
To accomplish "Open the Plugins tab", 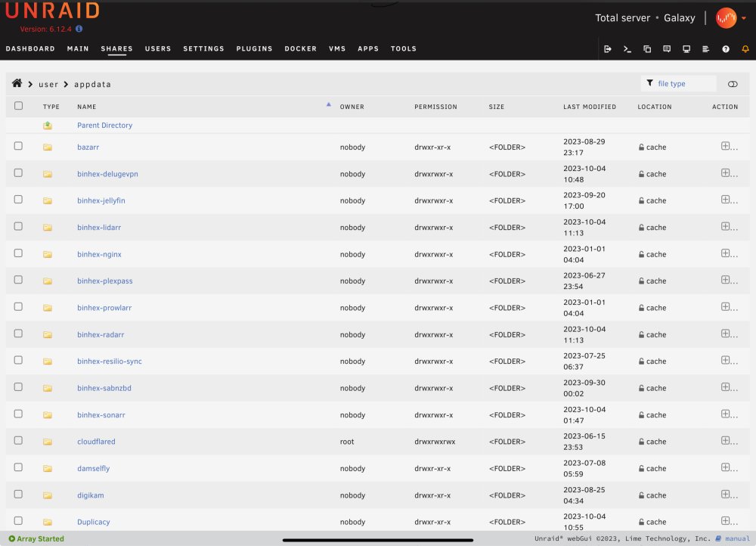I will [254, 48].
